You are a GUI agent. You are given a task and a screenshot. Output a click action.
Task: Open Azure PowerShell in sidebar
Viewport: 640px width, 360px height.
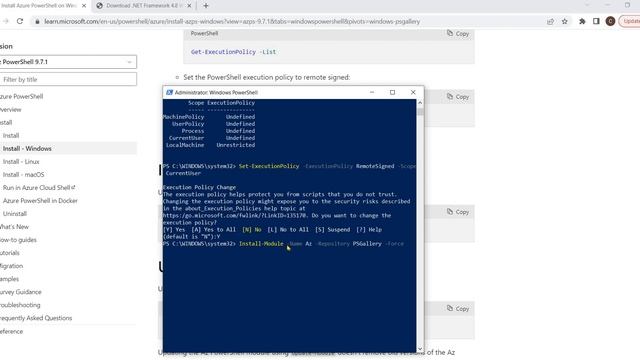click(21, 96)
